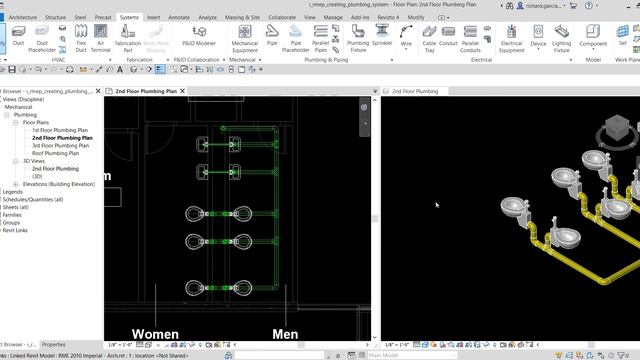Select the Cable Tray tool
Image resolution: width=640 pixels, height=360 pixels.
[429, 39]
